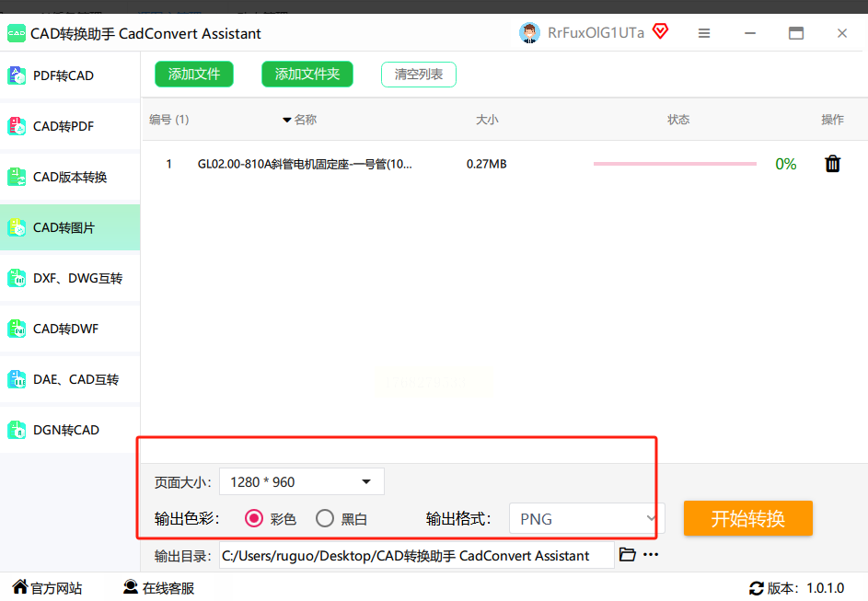Open the 页面大小 dropdown

coord(302,481)
